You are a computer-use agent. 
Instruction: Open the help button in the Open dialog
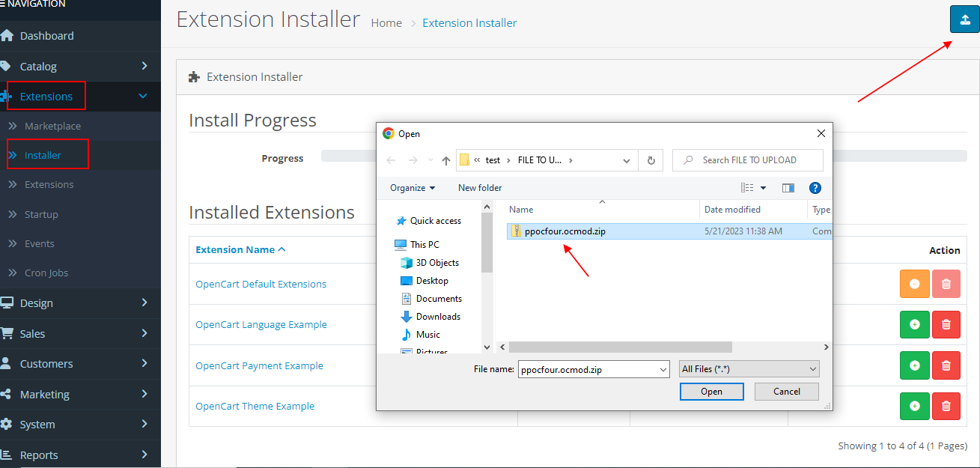815,188
